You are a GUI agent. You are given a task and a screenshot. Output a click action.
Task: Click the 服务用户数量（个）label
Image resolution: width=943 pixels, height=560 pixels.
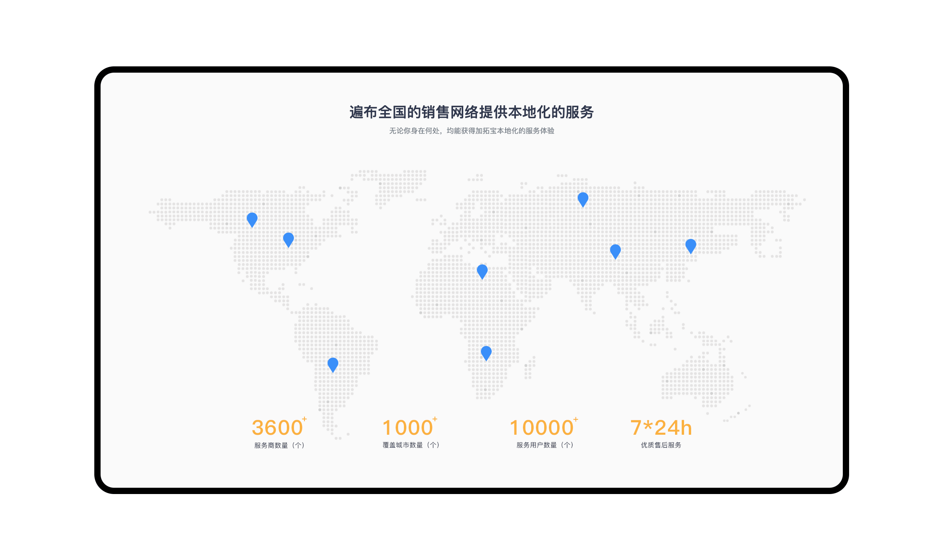click(545, 445)
